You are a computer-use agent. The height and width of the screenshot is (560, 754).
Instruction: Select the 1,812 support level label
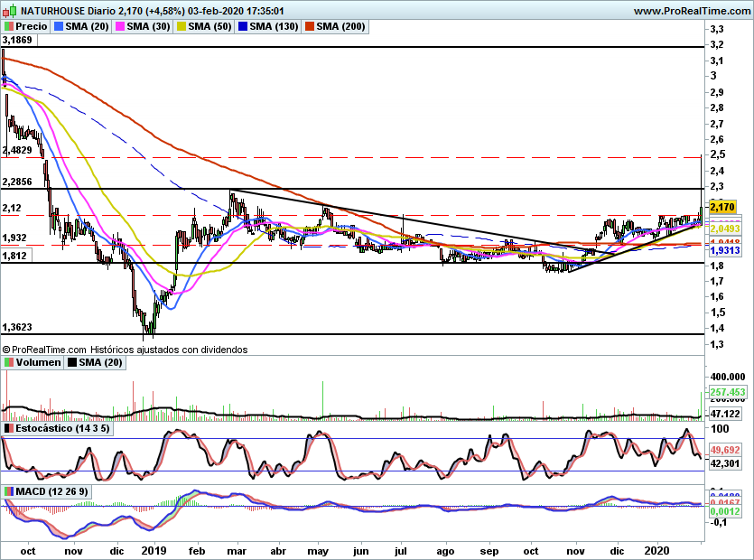[x=15, y=256]
